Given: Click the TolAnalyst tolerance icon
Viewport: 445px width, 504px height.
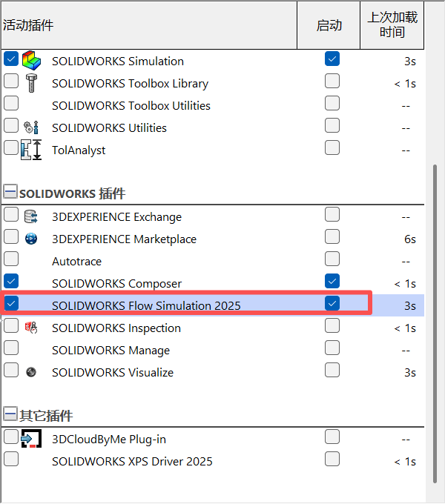Looking at the screenshot, I should pos(31,150).
